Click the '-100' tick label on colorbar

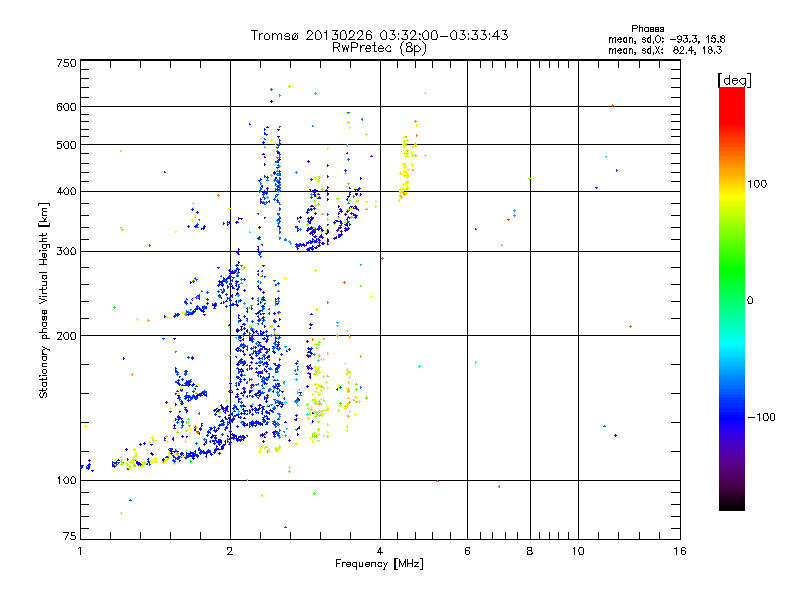point(761,417)
